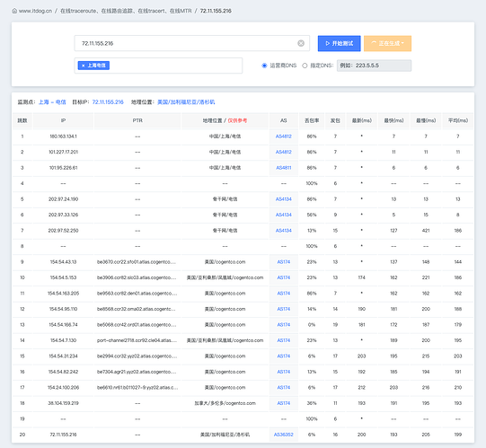Click the 发包 column header
The height and width of the screenshot is (448, 486).
[x=335, y=120]
